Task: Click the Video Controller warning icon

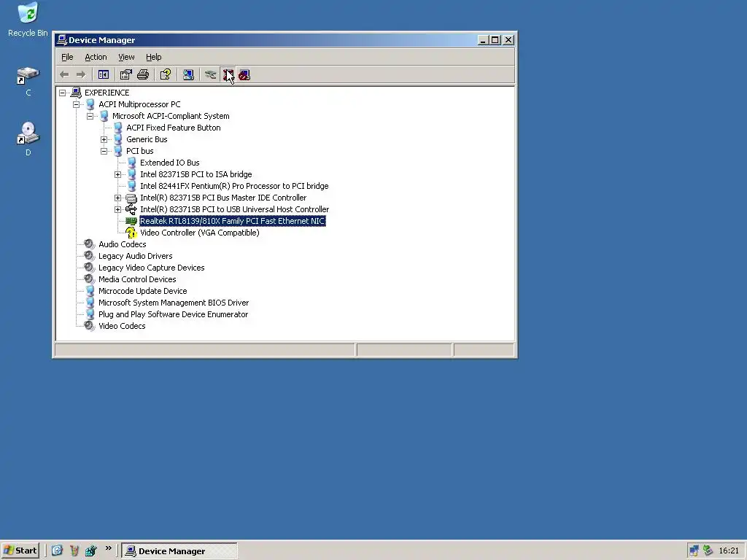Action: (x=131, y=233)
